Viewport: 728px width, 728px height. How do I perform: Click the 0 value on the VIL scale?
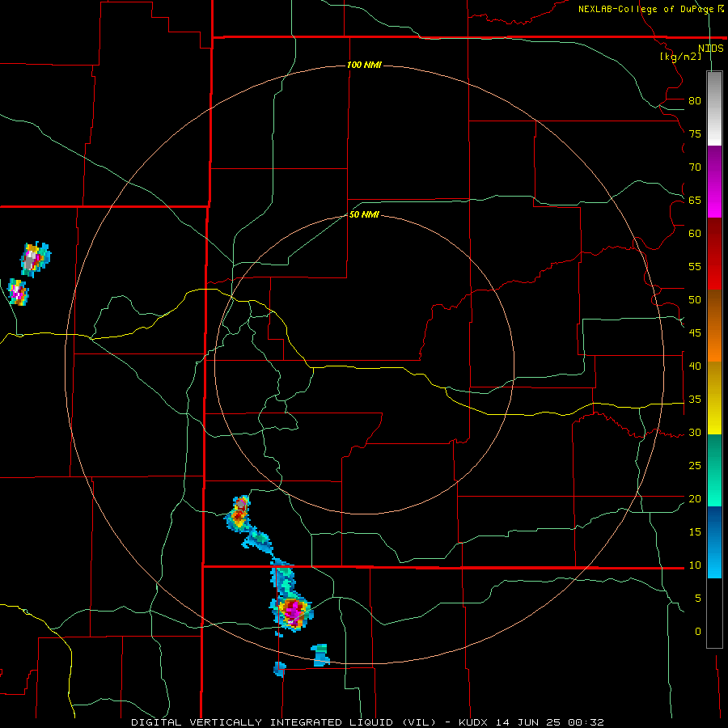[698, 632]
